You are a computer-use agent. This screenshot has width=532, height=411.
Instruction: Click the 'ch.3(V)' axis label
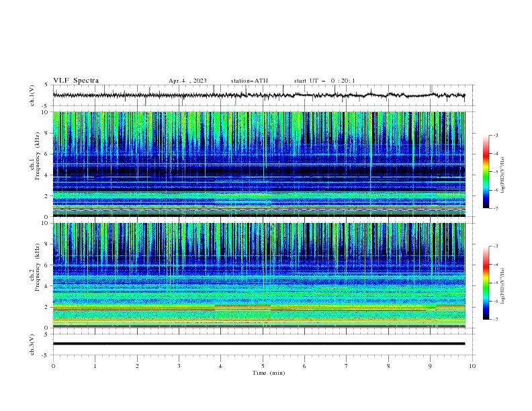32,345
